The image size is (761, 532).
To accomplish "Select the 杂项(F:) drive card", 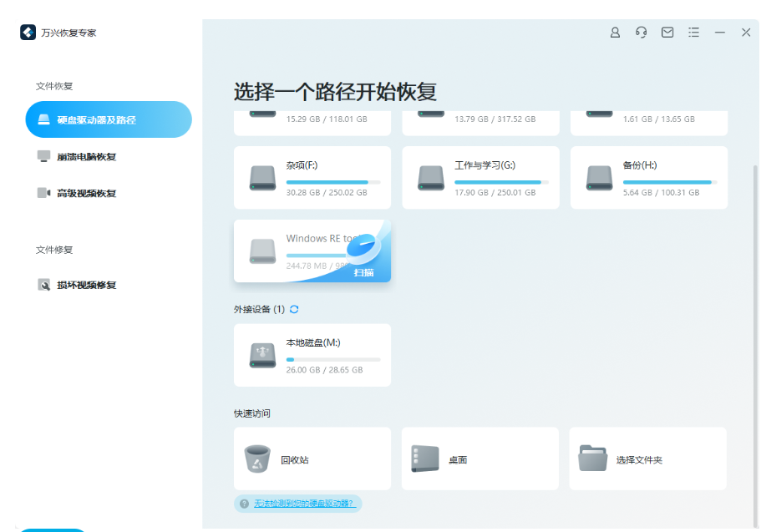I will point(312,177).
